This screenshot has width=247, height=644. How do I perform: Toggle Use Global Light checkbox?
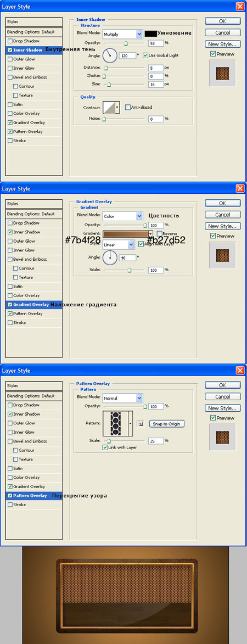click(145, 55)
